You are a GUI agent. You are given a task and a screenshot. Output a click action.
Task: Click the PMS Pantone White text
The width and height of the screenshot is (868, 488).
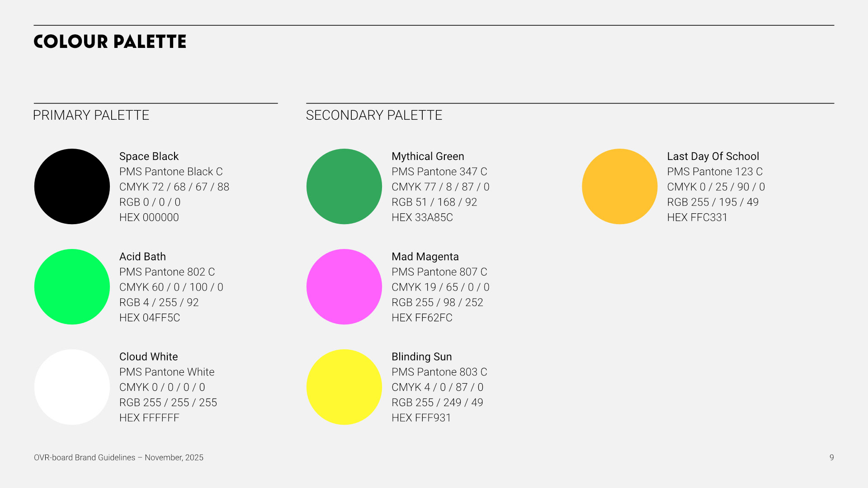167,372
